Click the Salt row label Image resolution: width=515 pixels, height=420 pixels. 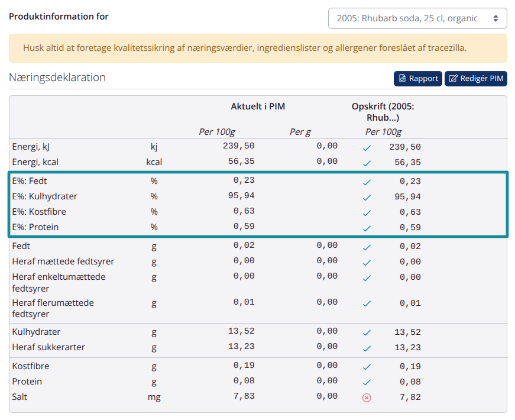(x=21, y=397)
